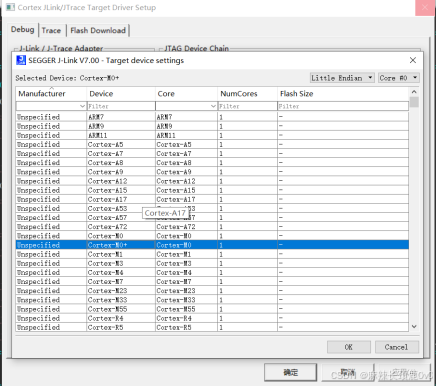Open the Little Endian dropdown
Screen dimensions: 437x387
click(342, 78)
